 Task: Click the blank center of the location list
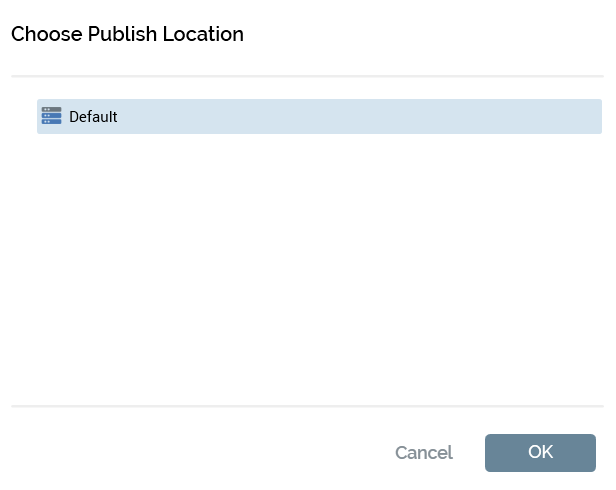[307, 260]
